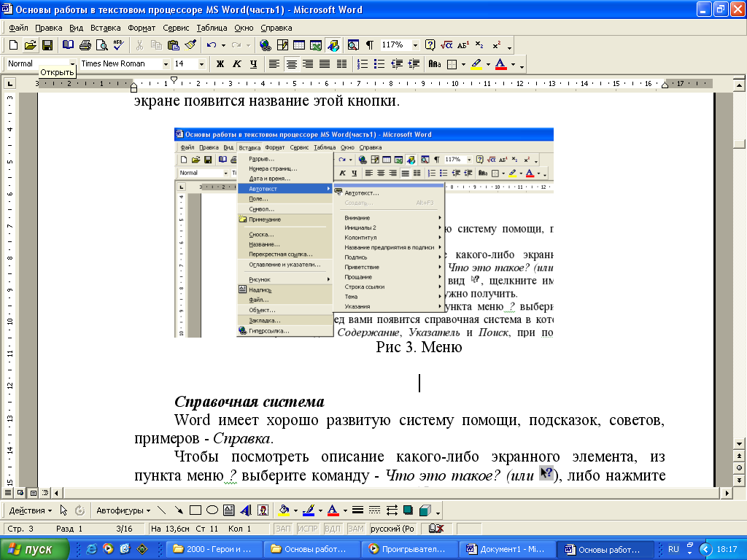Open the Вставка menu

click(105, 28)
